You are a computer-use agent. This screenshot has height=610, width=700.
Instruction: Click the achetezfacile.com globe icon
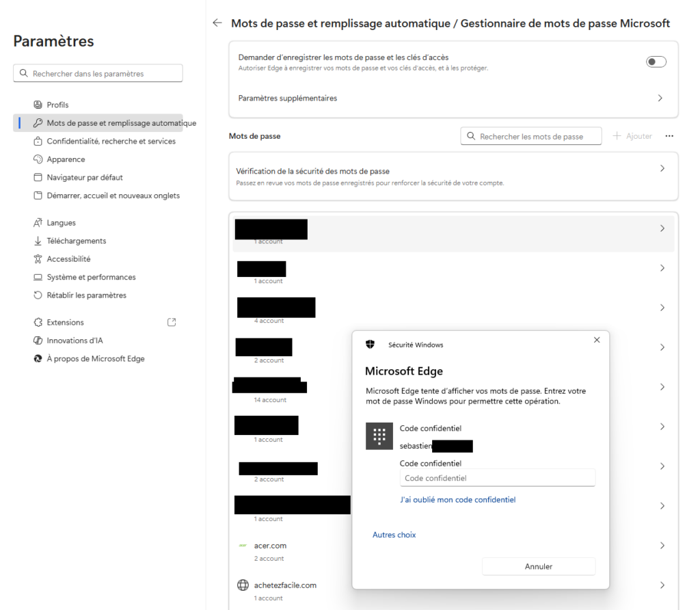[x=243, y=585]
